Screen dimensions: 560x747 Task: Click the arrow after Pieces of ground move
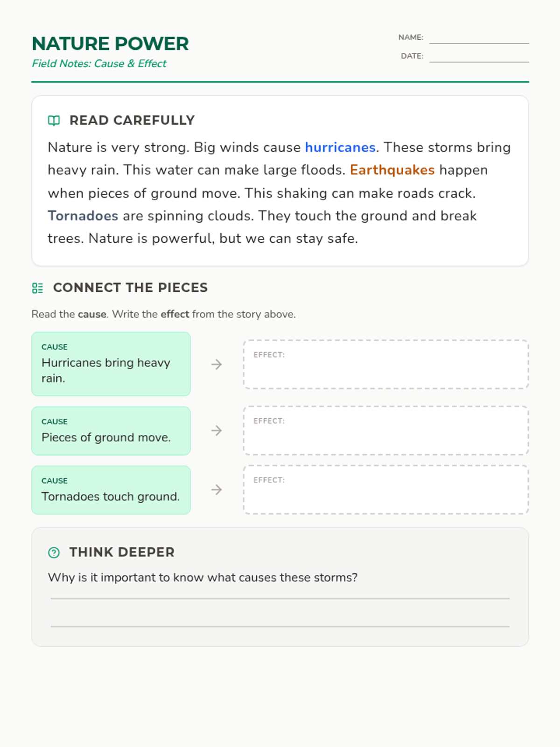[217, 430]
